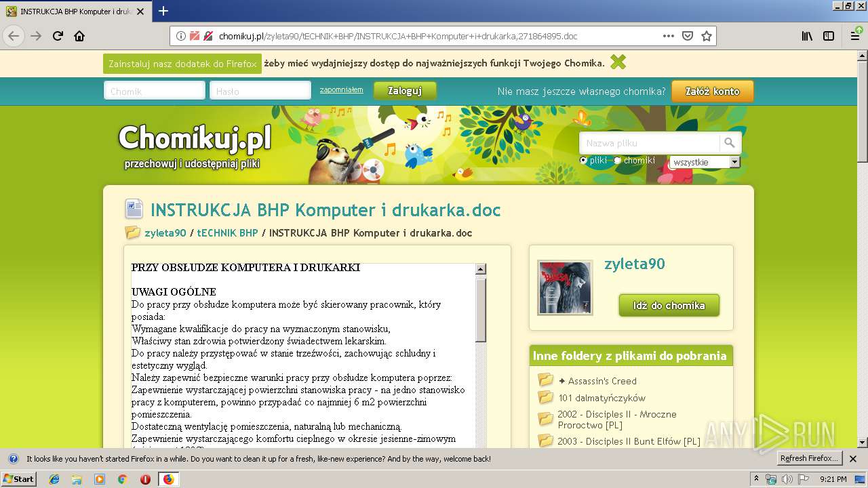Click the 'Załóż konto' button
Screen dimensions: 868x488
(713, 91)
